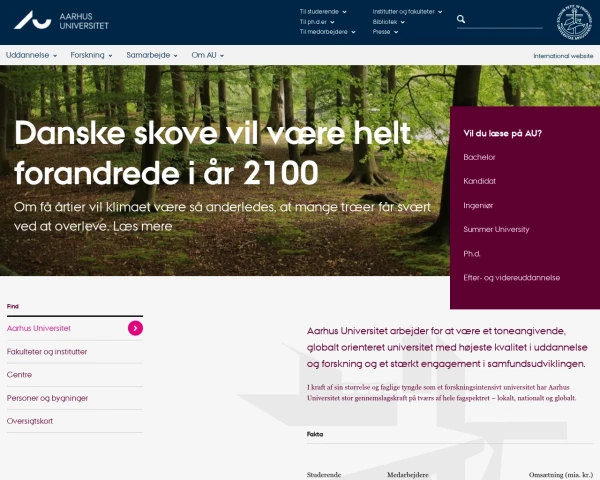Screen dimensions: 600x480
Task: Expand Institutter og fakulteter dropdown
Action: [x=407, y=12]
